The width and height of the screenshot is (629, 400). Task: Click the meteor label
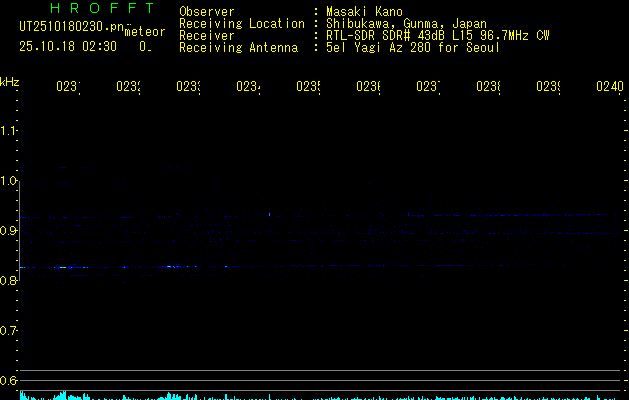(x=145, y=32)
